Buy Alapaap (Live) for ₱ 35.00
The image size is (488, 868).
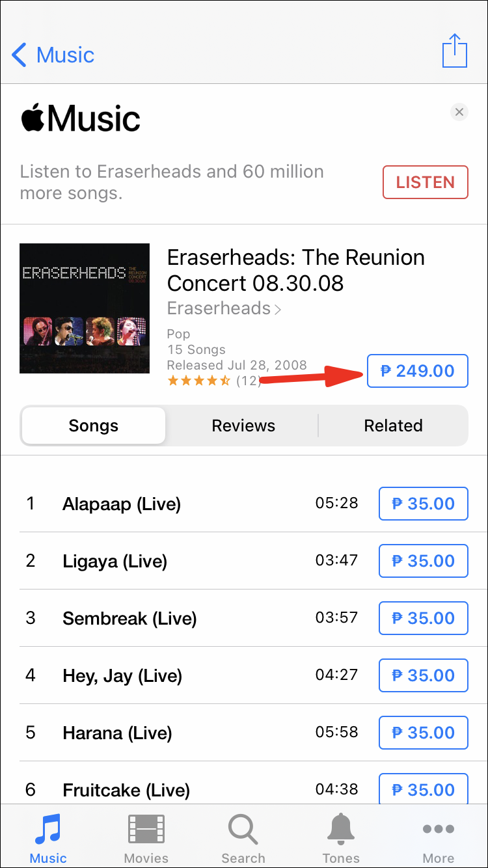[x=423, y=504]
